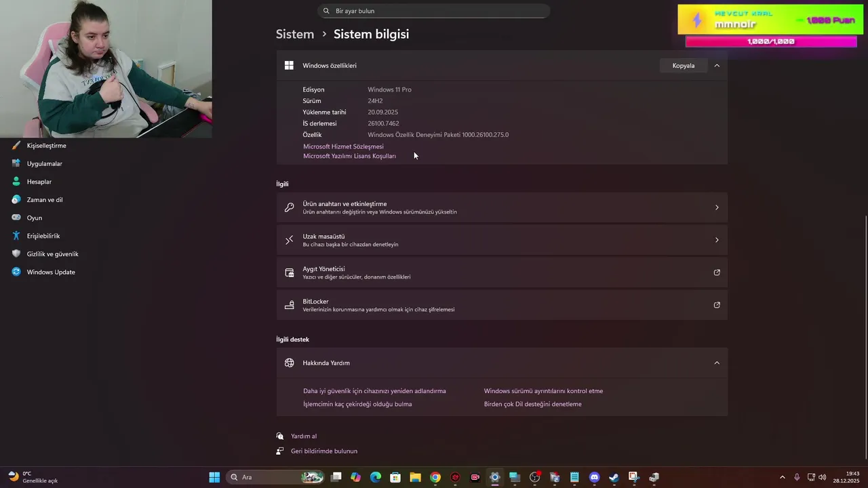
Task: Click the Yardım al link
Action: click(304, 436)
